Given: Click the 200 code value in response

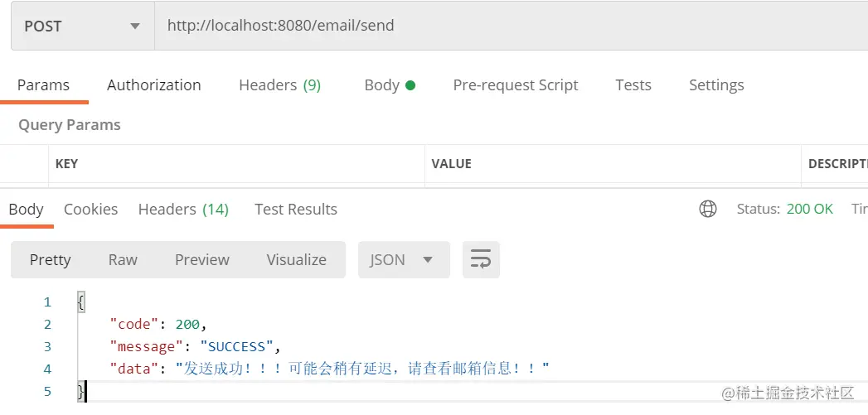Looking at the screenshot, I should [187, 324].
